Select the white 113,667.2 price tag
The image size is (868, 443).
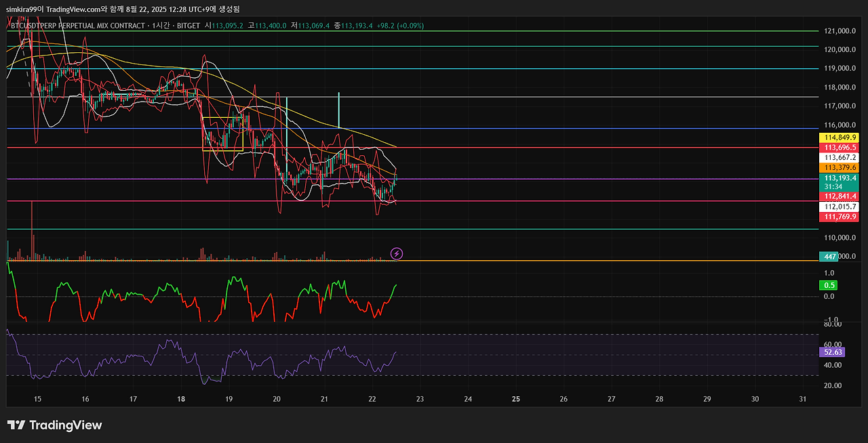coord(840,157)
